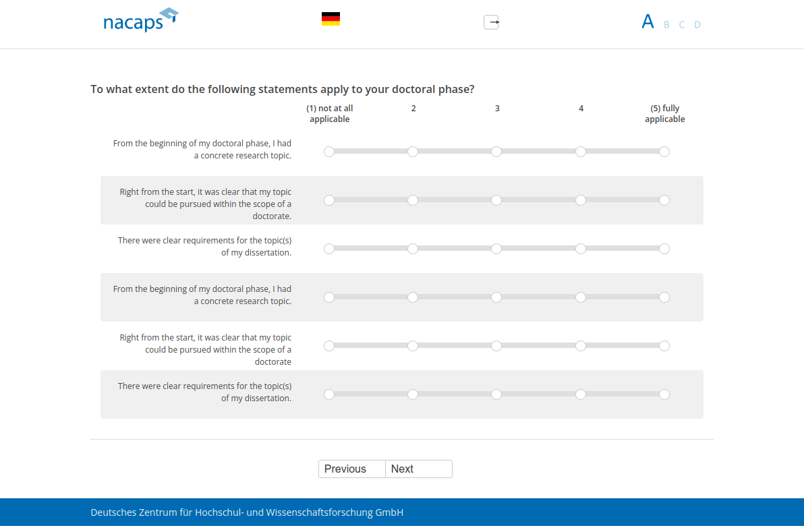This screenshot has height=532, width=804.
Task: Click the exit survey arrow icon
Action: click(x=491, y=22)
